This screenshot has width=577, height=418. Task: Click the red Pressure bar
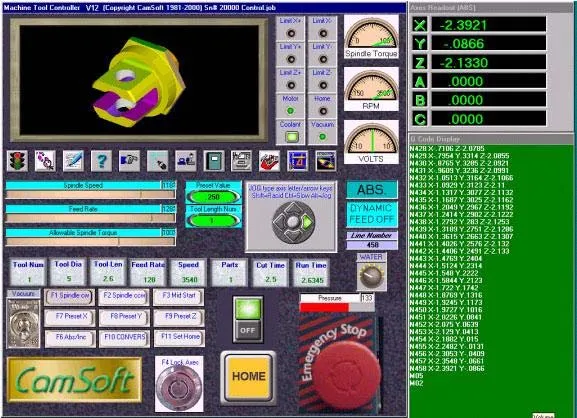pos(324,308)
